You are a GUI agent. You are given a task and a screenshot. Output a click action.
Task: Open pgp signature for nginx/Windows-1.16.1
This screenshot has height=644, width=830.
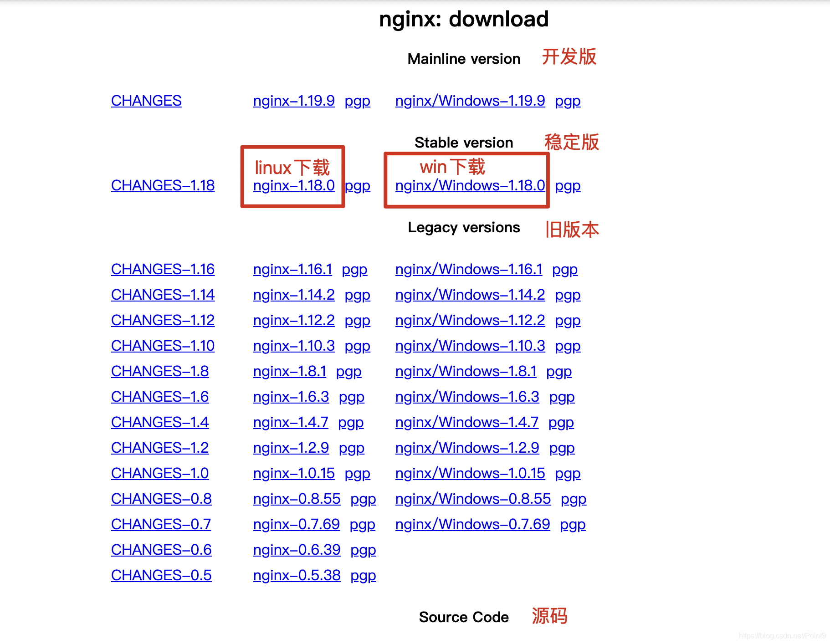(x=565, y=269)
